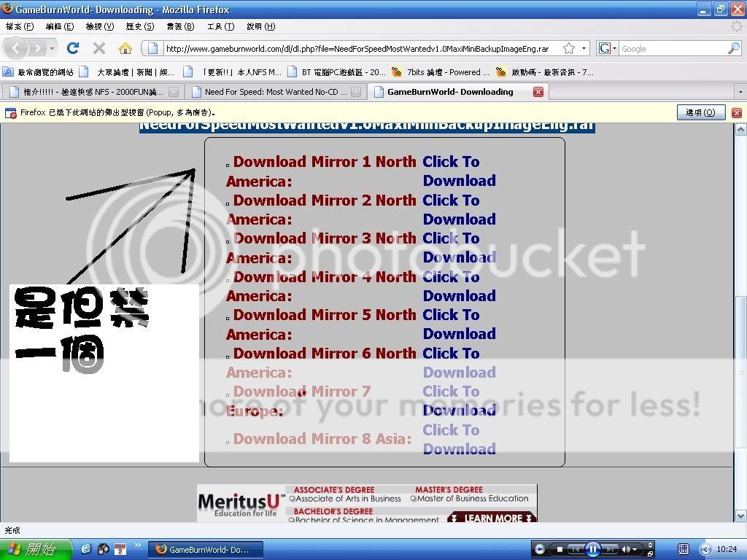
Task: Click the Google search input field
Action: (x=671, y=49)
